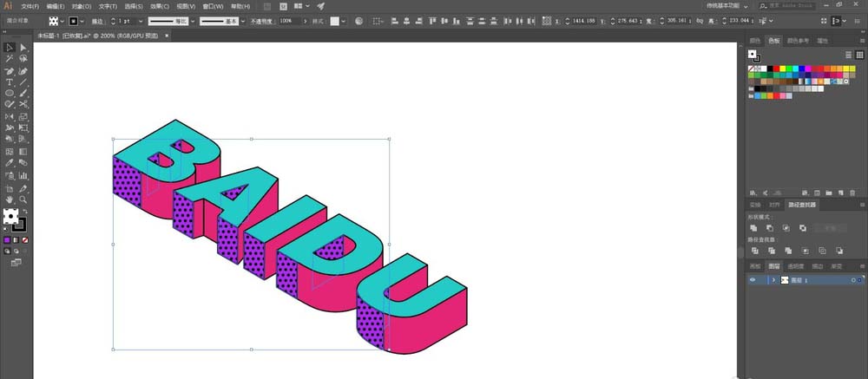The height and width of the screenshot is (379, 868).
Task: Select the Line Segment tool
Action: point(23,82)
